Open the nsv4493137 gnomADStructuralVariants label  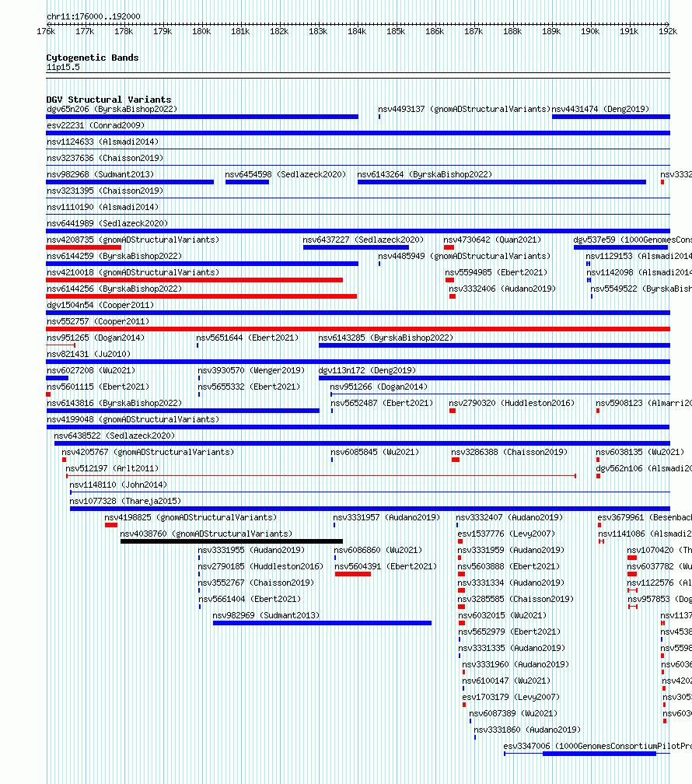coord(464,109)
